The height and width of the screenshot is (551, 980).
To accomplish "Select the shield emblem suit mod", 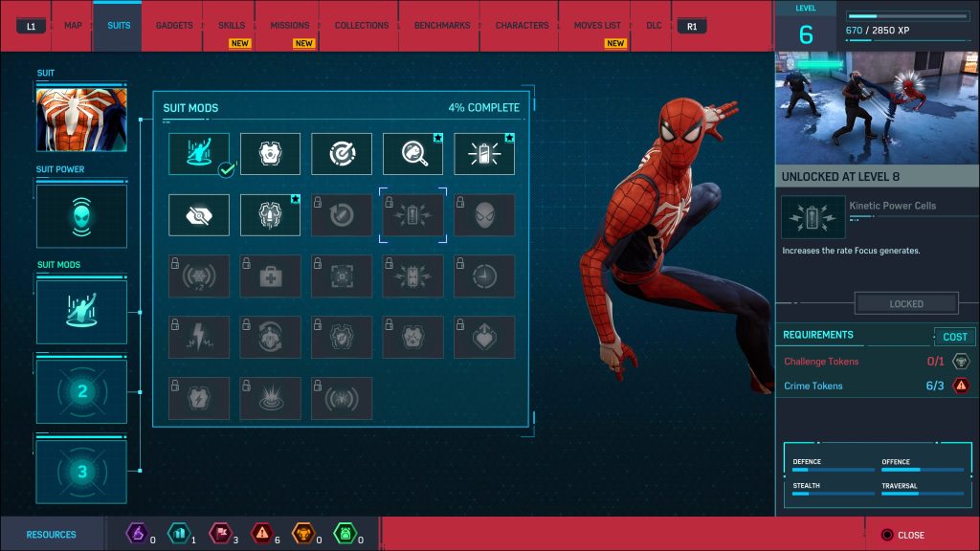I will [270, 153].
